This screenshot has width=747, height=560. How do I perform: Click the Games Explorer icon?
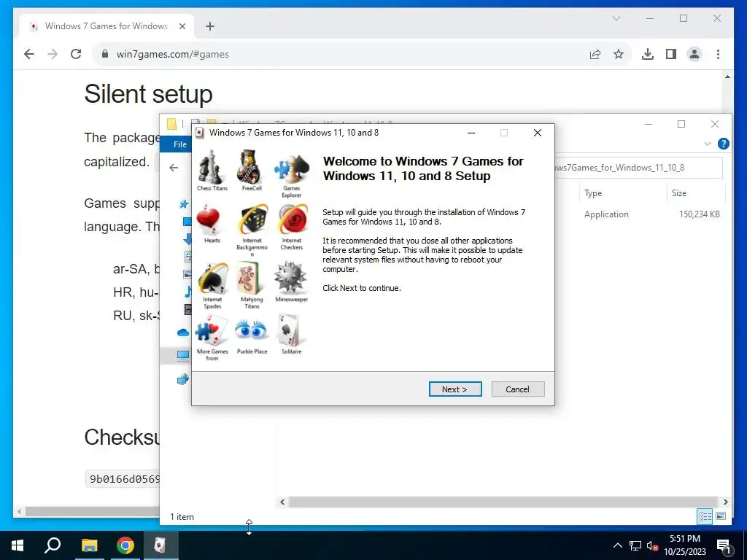tap(292, 169)
